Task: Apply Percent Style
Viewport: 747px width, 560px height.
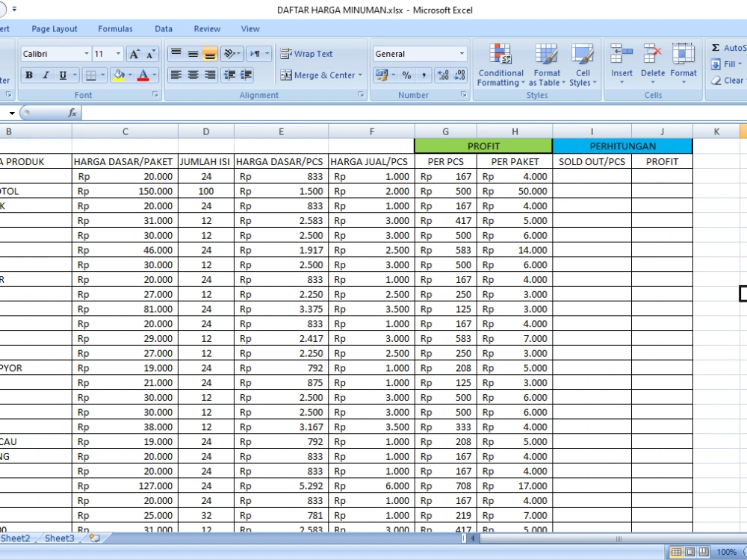Action: pyautogui.click(x=406, y=75)
